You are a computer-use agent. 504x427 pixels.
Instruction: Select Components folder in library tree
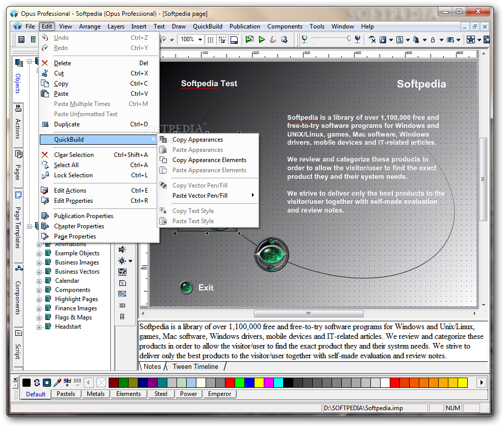tap(72, 290)
